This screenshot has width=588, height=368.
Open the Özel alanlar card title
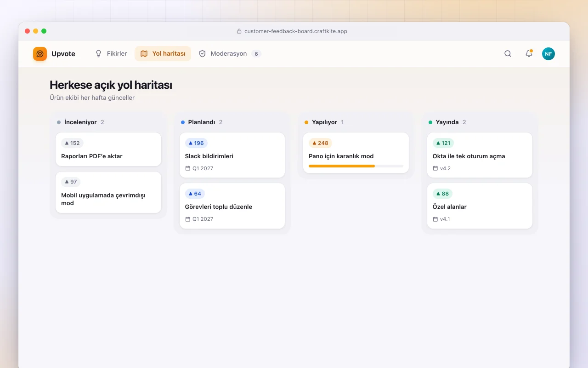pyautogui.click(x=450, y=207)
